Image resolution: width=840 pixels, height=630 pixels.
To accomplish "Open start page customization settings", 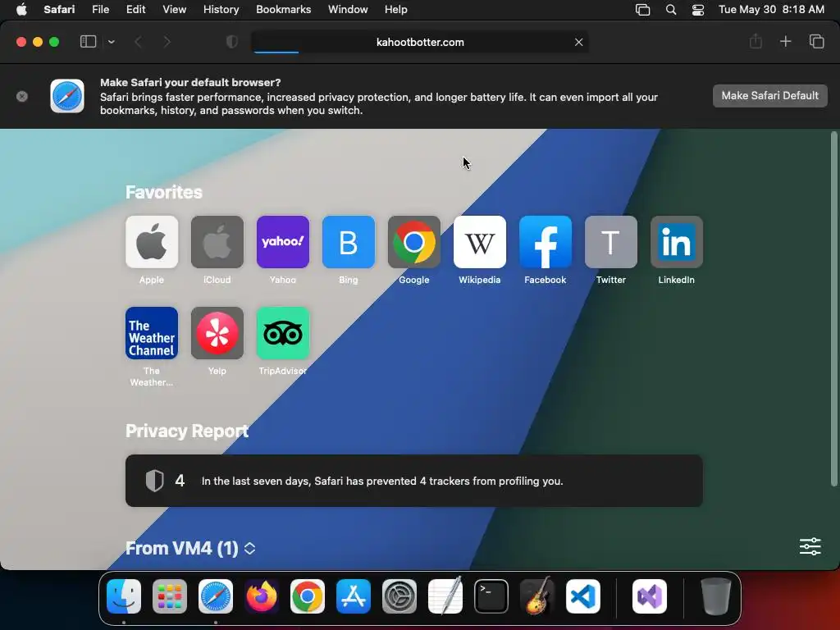I will click(x=810, y=546).
